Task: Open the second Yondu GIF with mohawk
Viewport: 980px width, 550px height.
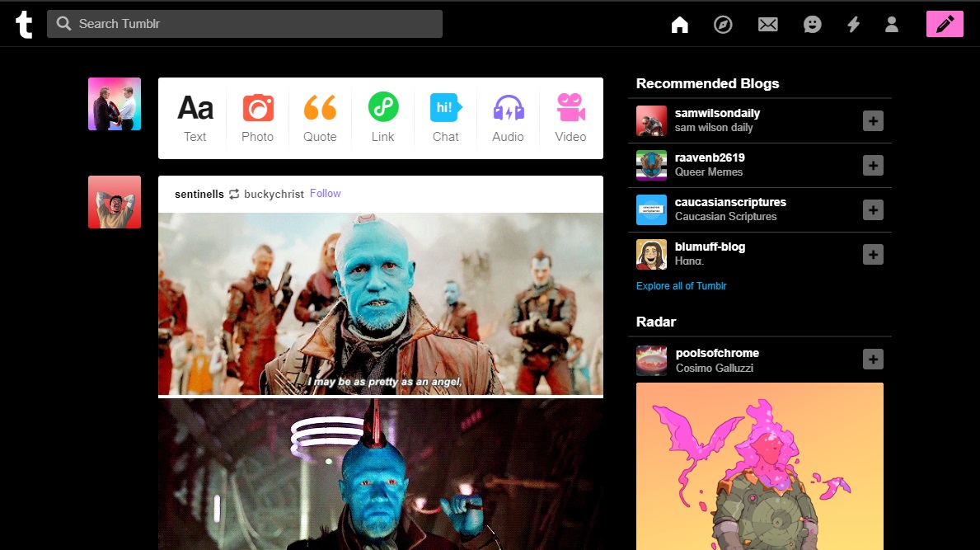Action: [381, 474]
